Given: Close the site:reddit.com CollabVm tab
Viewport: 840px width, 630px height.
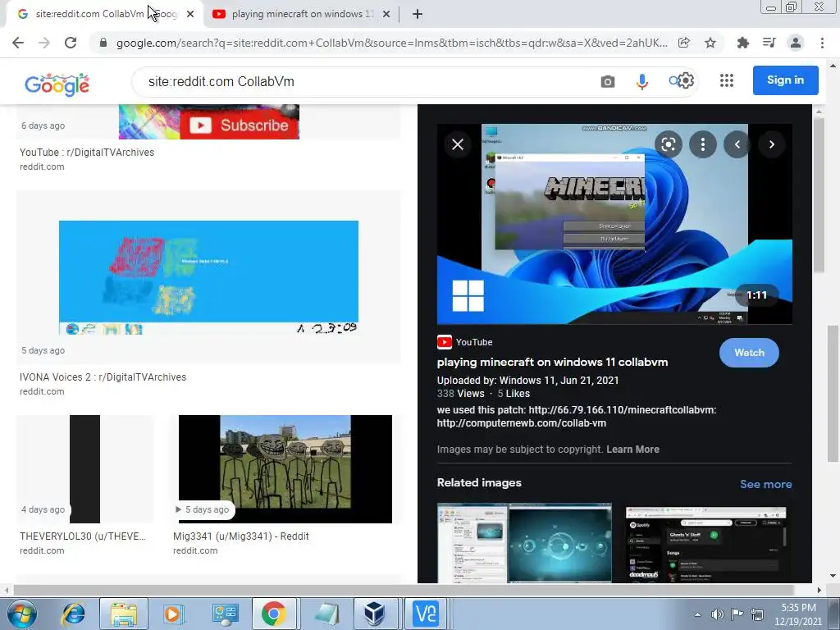Looking at the screenshot, I should pos(190,15).
